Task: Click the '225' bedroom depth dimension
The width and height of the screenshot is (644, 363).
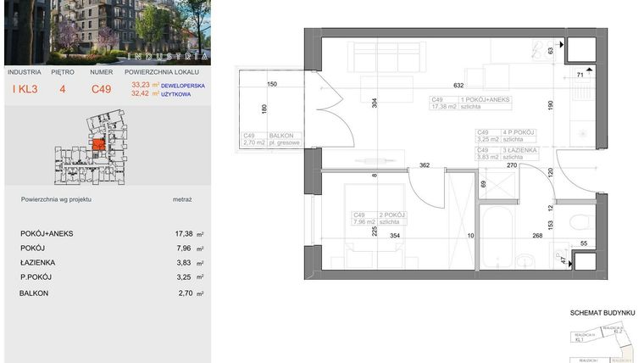Action: 375,231
